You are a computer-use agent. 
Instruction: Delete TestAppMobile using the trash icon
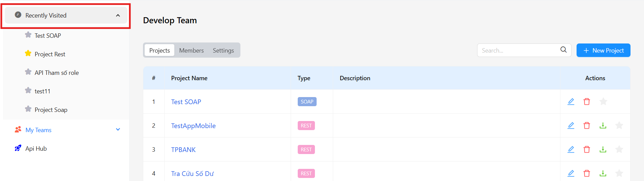(587, 125)
